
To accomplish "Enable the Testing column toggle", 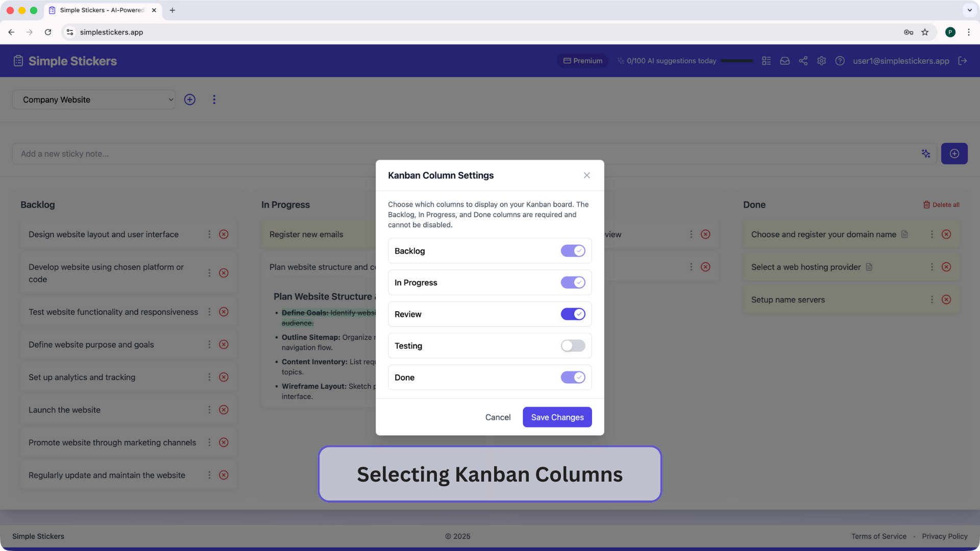I will (573, 345).
